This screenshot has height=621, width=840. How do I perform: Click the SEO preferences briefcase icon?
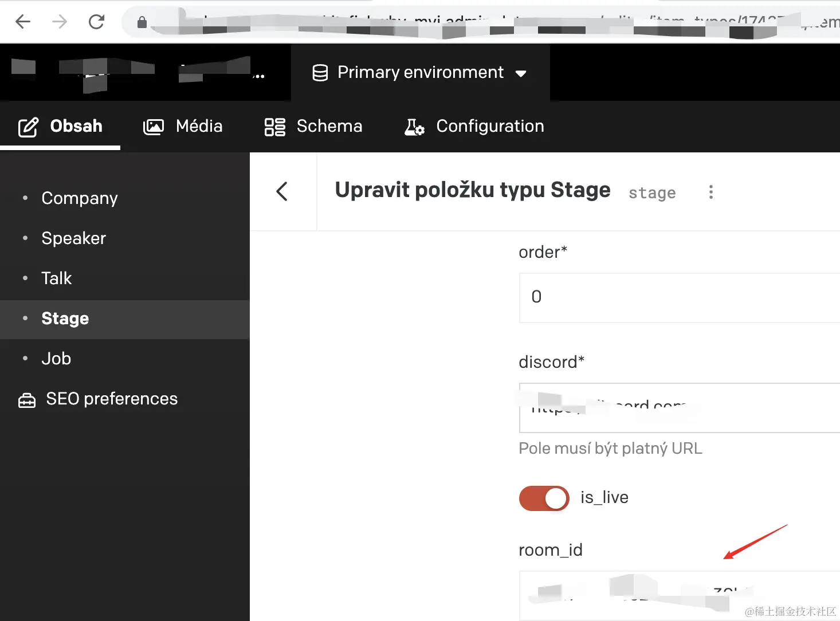point(27,400)
